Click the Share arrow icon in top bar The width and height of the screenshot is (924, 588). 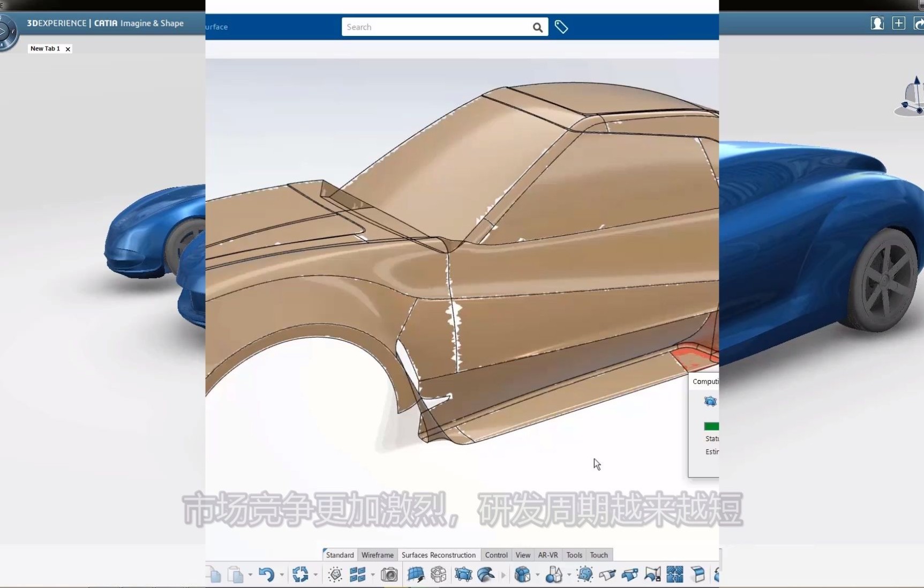tap(919, 23)
